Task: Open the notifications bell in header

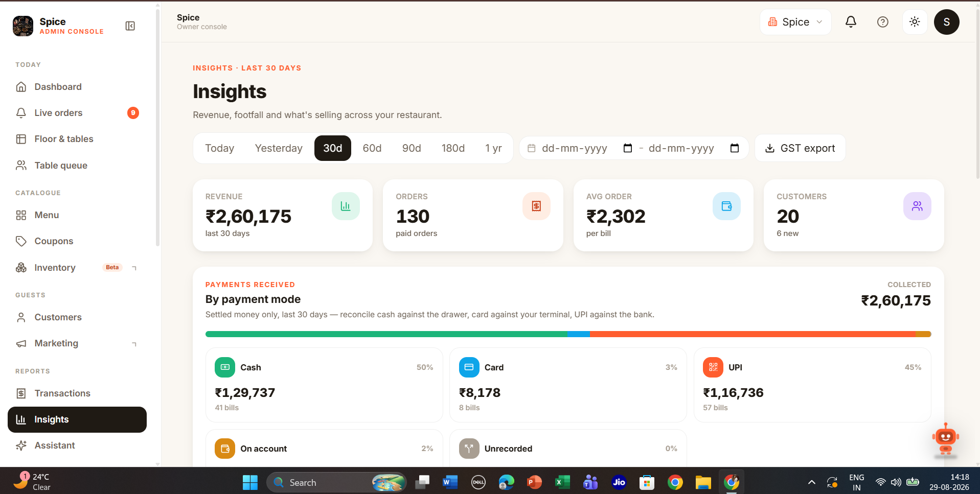Action: [x=851, y=22]
